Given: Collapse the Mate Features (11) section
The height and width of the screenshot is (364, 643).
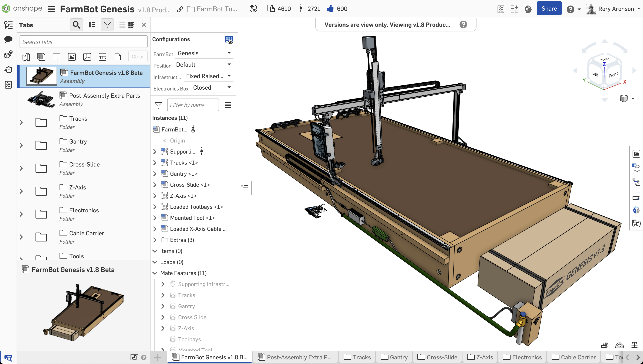Looking at the screenshot, I should [155, 273].
